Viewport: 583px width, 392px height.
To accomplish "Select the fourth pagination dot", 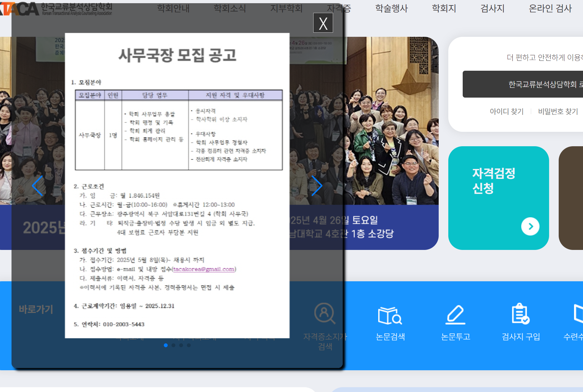I will tap(189, 345).
